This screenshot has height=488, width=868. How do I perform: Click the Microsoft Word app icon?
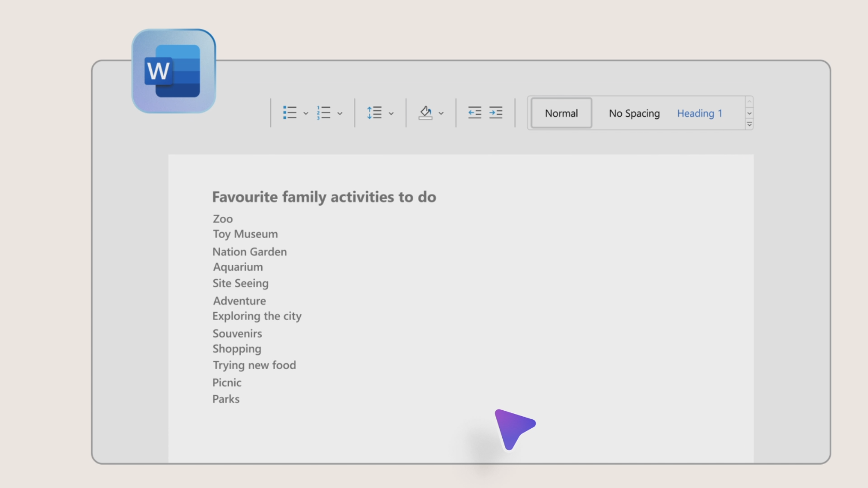[174, 71]
